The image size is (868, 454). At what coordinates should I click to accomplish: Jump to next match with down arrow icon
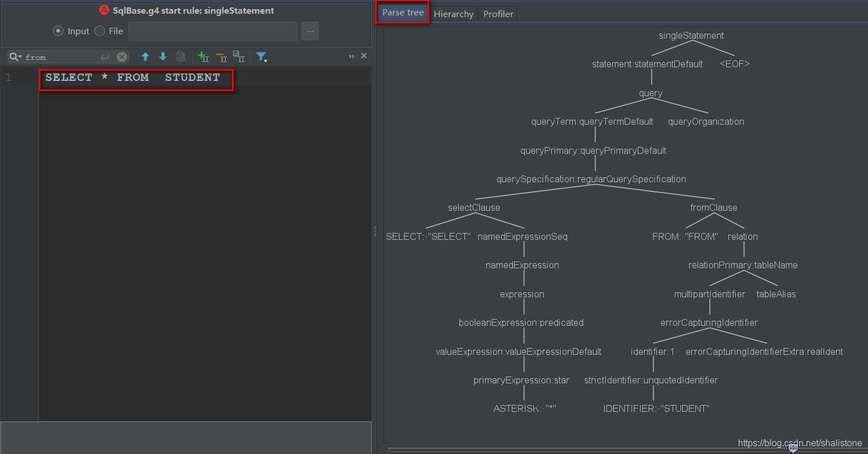pos(163,56)
